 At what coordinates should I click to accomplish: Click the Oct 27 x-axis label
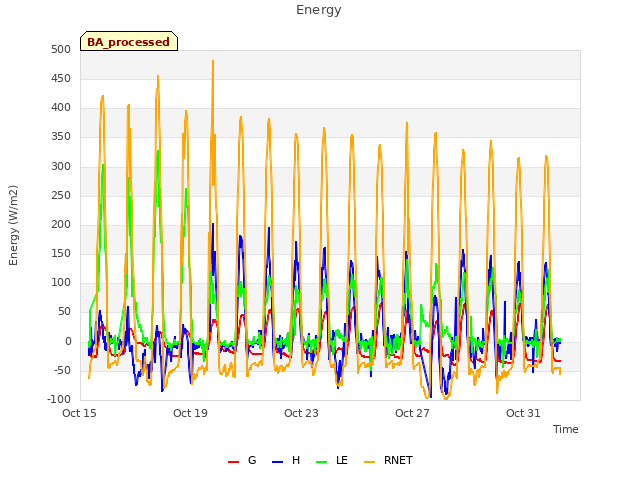(412, 413)
